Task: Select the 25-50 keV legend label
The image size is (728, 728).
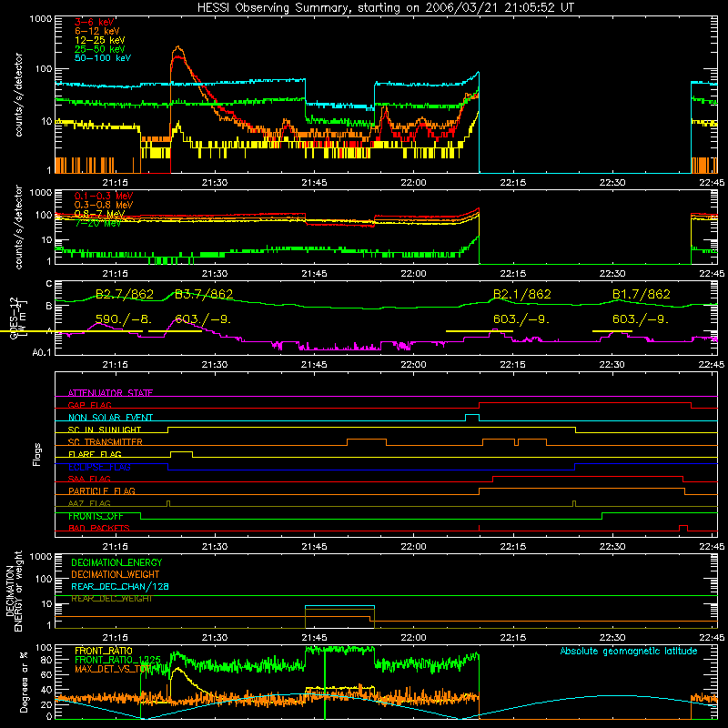Action: (x=99, y=49)
